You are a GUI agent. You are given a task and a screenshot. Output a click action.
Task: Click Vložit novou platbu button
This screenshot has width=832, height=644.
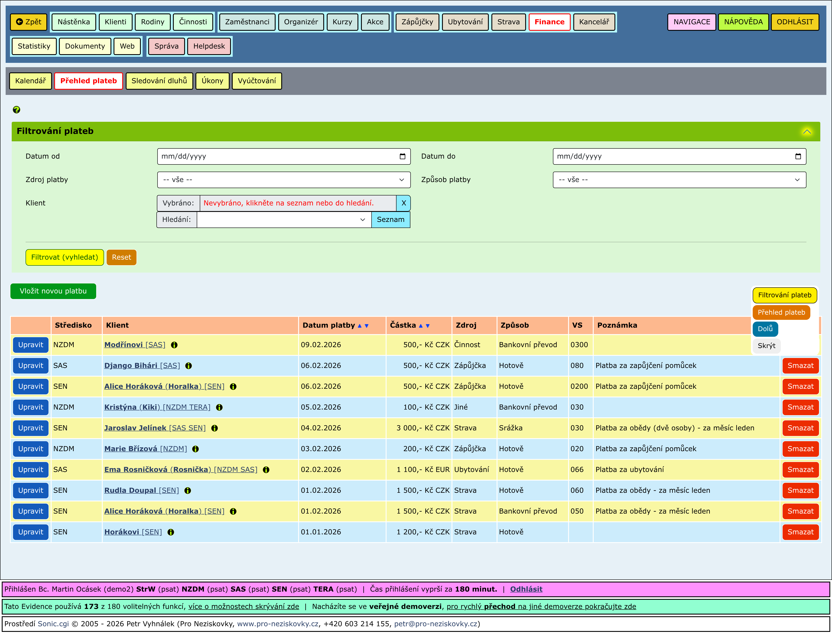pyautogui.click(x=53, y=291)
